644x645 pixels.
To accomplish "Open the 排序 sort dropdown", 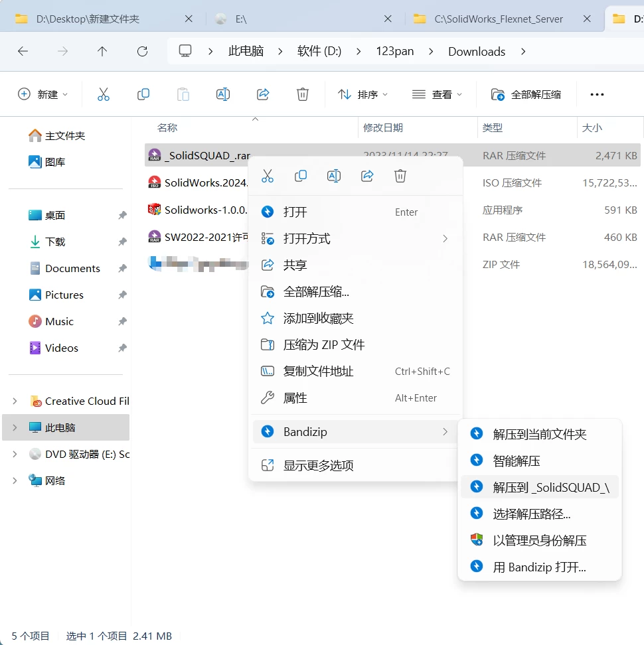I will click(x=363, y=95).
